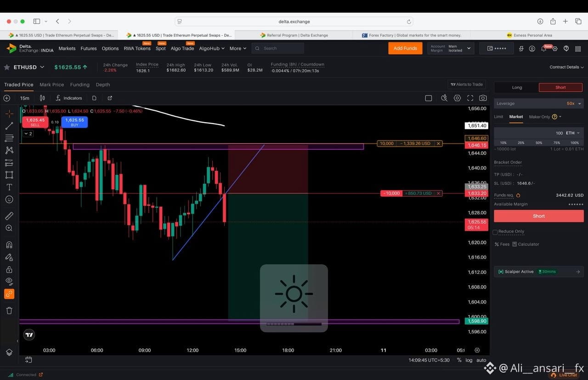Open the quick search lightning magnifier icon
The image size is (588, 380).
[444, 98]
